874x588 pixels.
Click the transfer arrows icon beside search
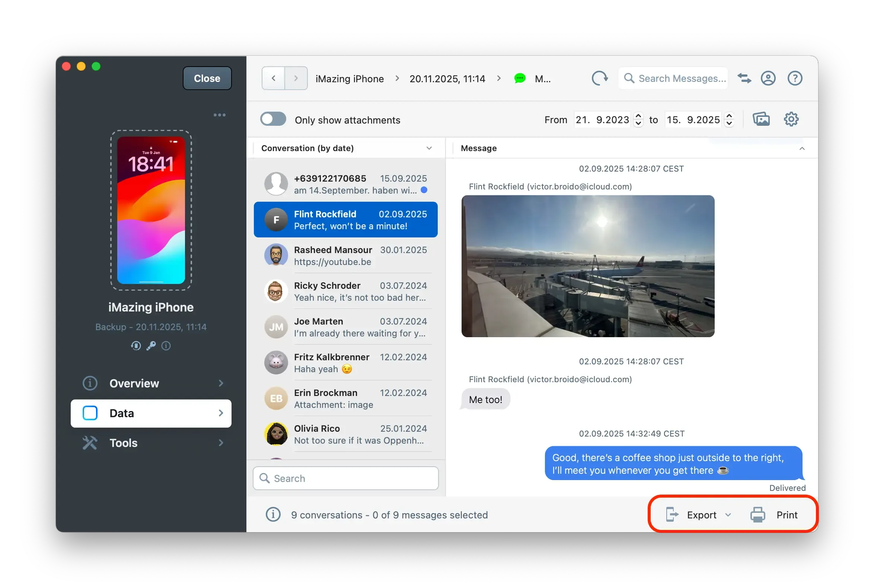[744, 79]
